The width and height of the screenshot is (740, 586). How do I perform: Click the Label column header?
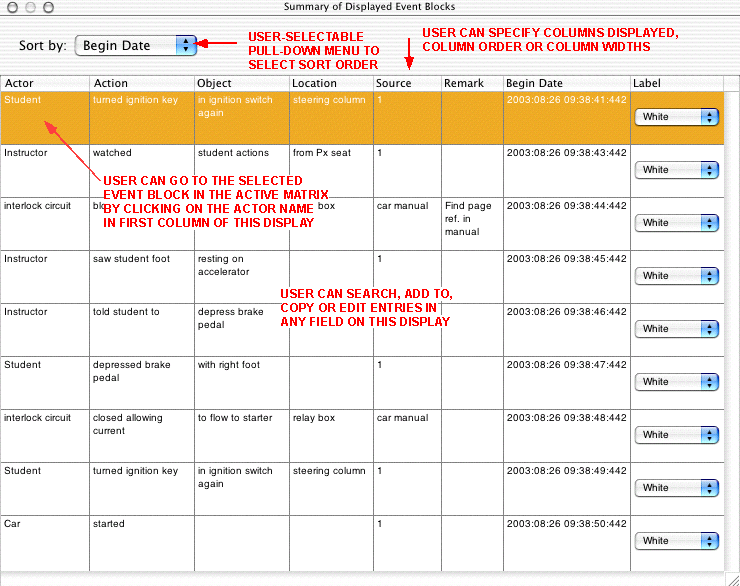click(677, 83)
